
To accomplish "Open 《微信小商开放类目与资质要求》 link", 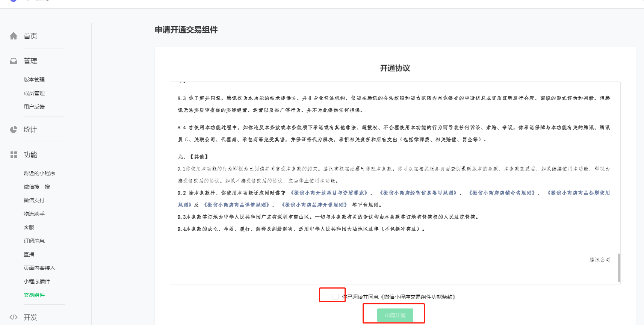I will 329,193.
